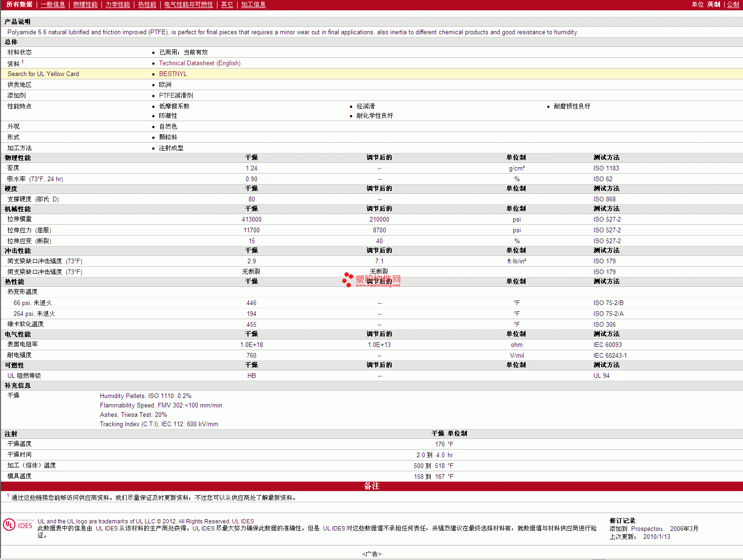Click the 耐磨损性良好 feature entry
Image resolution: width=743 pixels, height=560 pixels.
click(572, 106)
